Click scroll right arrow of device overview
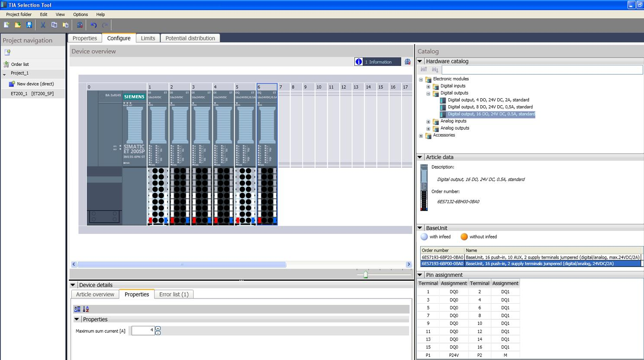The image size is (644, 360). 409,264
